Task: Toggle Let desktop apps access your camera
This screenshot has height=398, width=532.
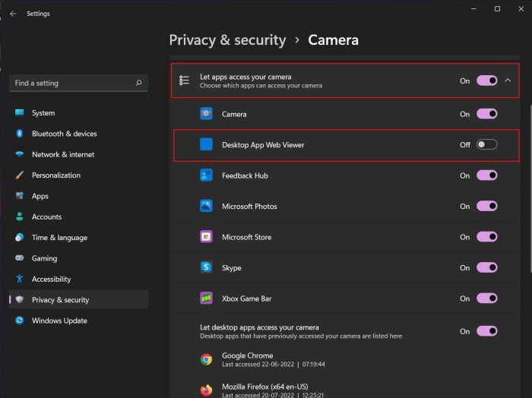Action: [x=487, y=331]
